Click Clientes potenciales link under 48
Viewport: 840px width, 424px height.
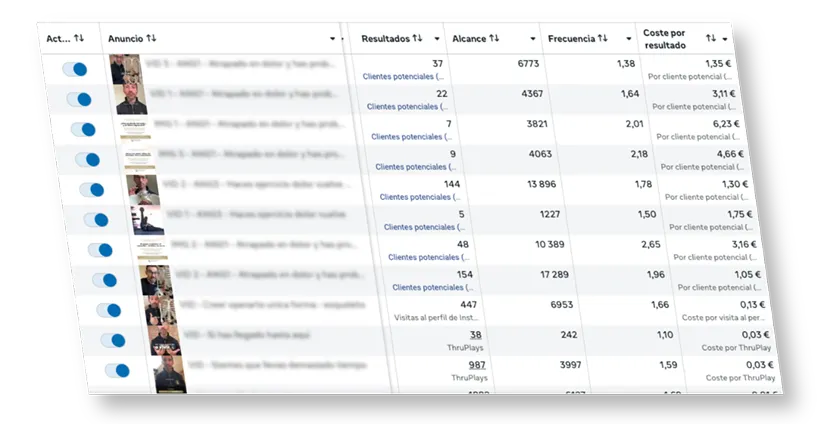pyautogui.click(x=429, y=257)
